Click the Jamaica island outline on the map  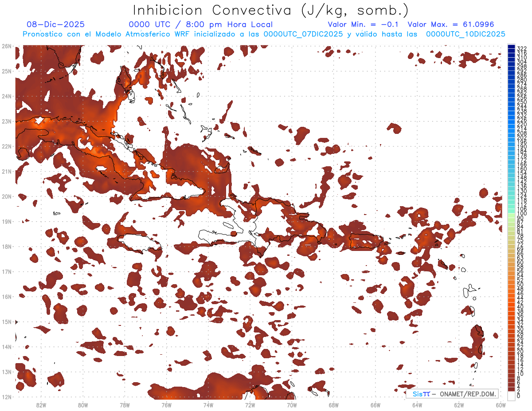pyautogui.click(x=140, y=244)
